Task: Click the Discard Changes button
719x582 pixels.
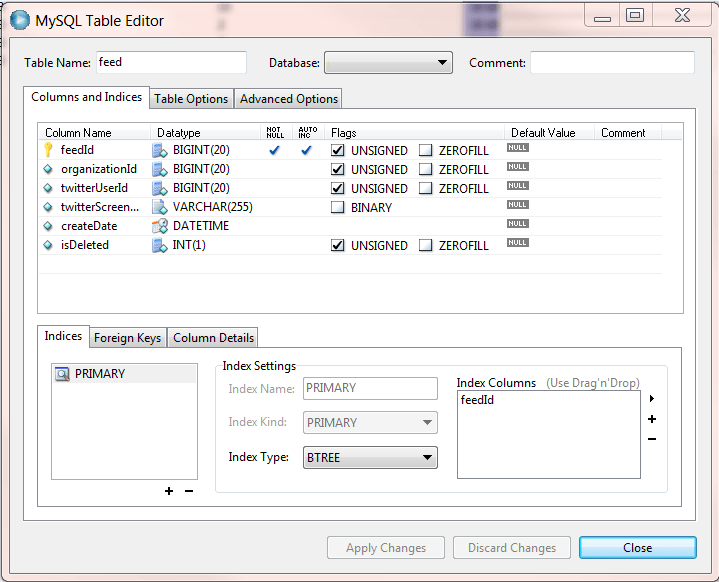Action: (512, 548)
